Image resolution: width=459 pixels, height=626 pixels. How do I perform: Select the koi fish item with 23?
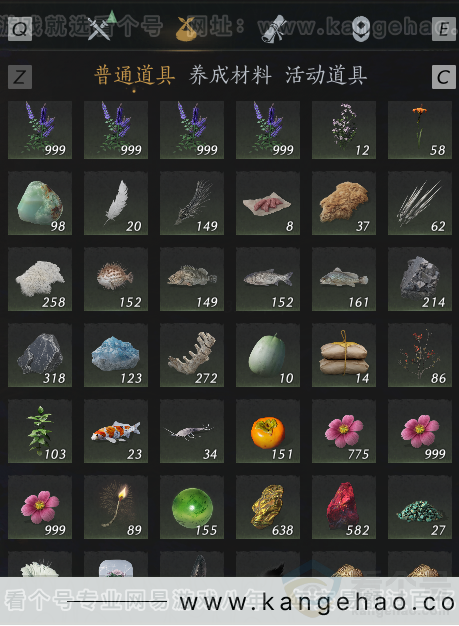[116, 431]
